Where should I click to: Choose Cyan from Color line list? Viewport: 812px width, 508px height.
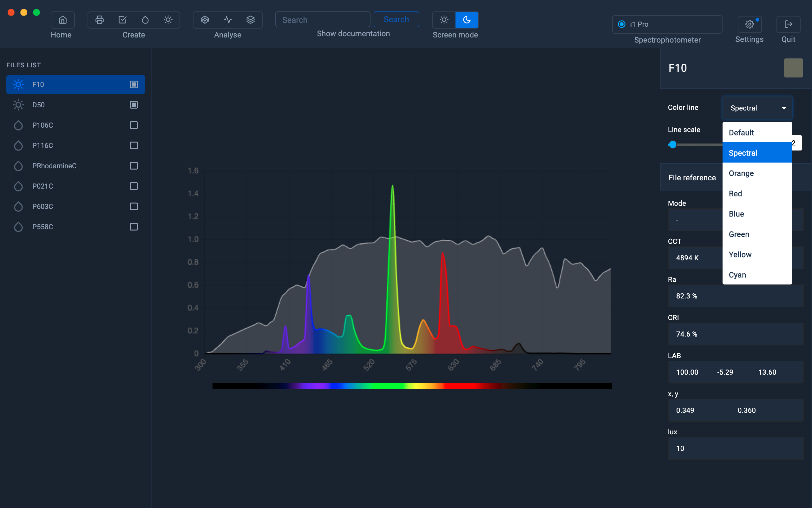pyautogui.click(x=757, y=275)
